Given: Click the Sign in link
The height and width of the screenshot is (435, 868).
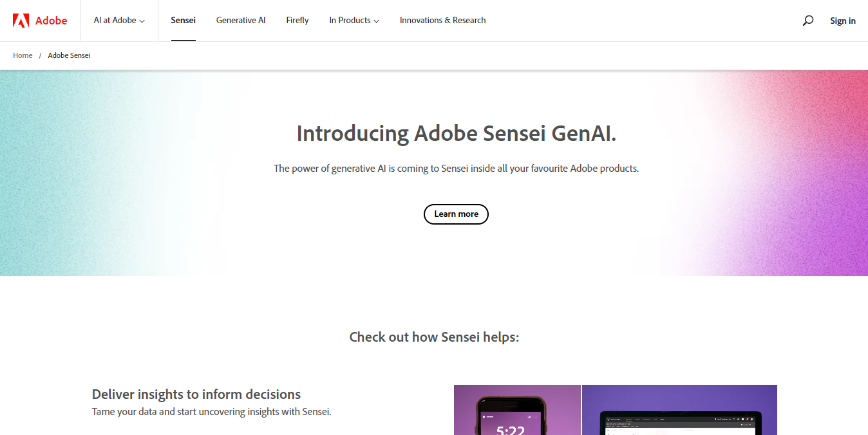Looking at the screenshot, I should coord(842,21).
